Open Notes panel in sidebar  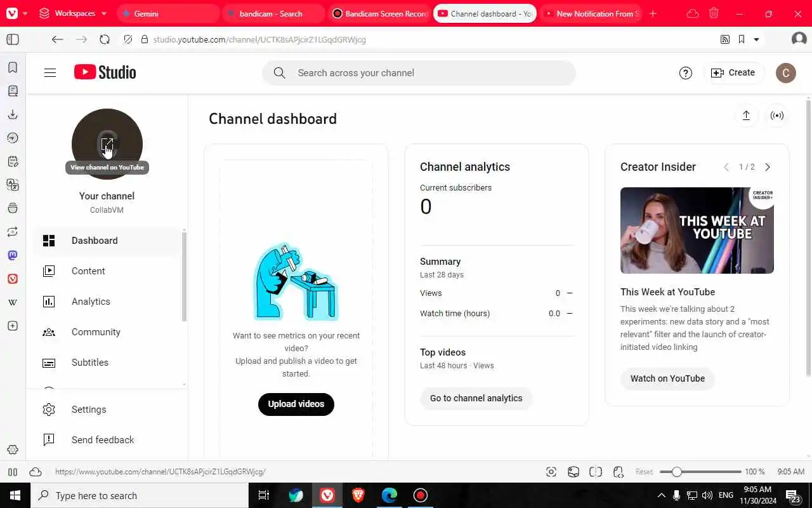coord(13,161)
